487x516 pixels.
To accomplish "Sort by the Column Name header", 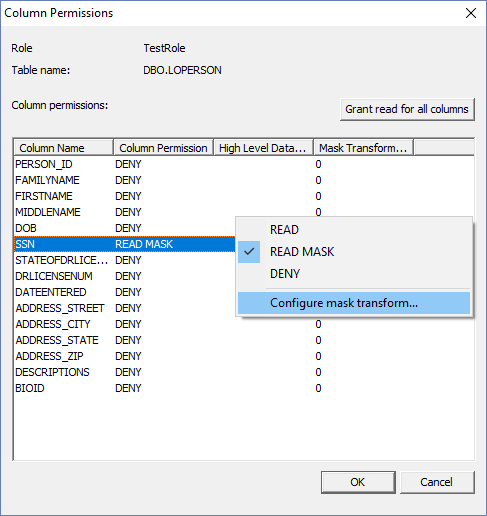I will pos(63,148).
